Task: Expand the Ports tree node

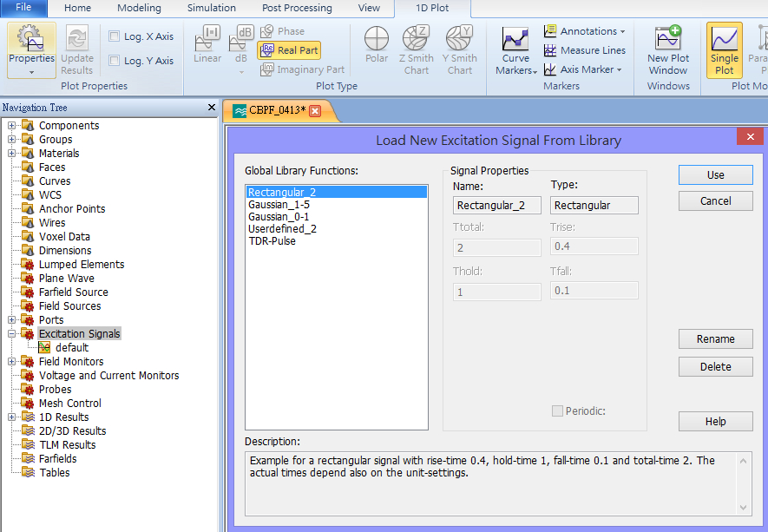Action: 12,320
